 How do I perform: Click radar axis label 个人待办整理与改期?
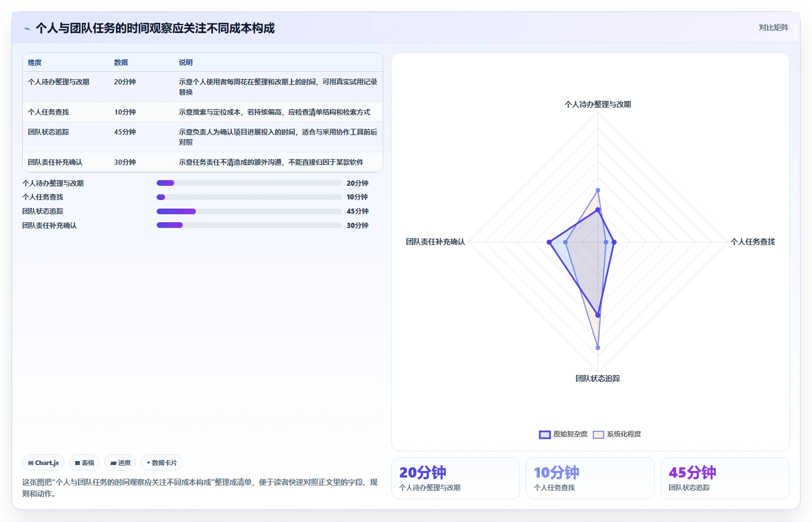coord(598,104)
